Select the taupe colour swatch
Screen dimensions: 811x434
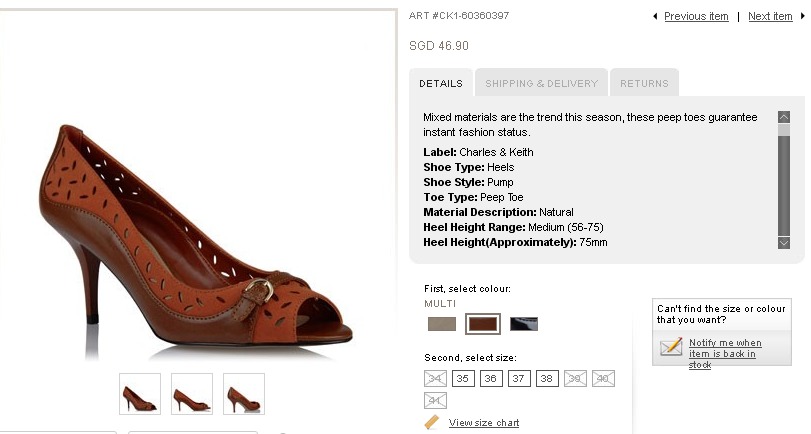(442, 324)
